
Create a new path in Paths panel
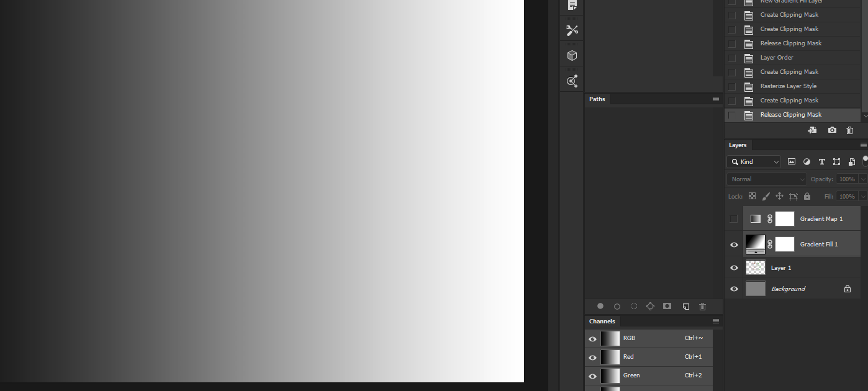(x=686, y=306)
